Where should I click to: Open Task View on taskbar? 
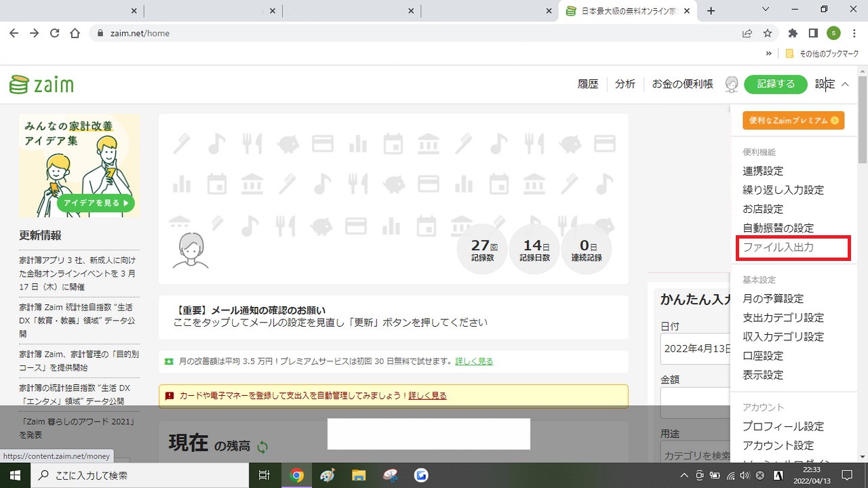(x=264, y=475)
